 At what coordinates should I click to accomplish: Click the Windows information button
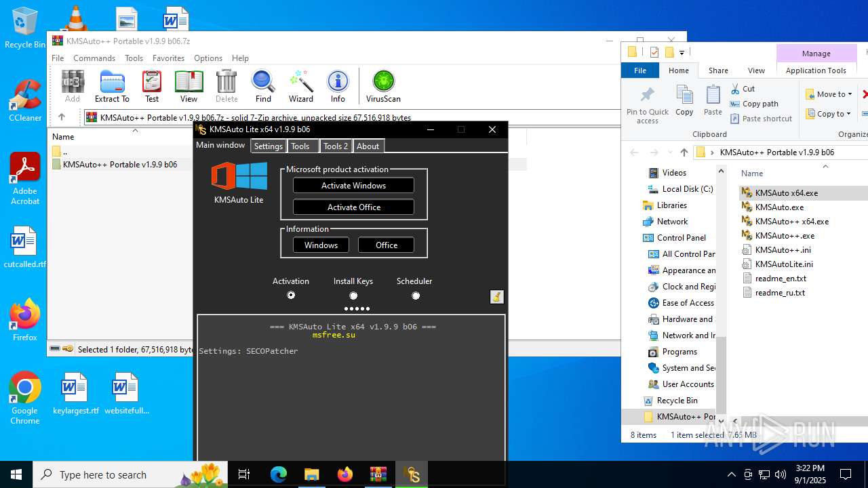click(x=321, y=245)
